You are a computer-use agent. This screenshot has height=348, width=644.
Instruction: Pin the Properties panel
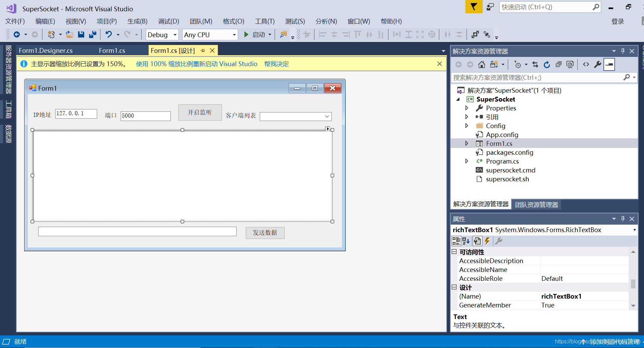click(623, 219)
